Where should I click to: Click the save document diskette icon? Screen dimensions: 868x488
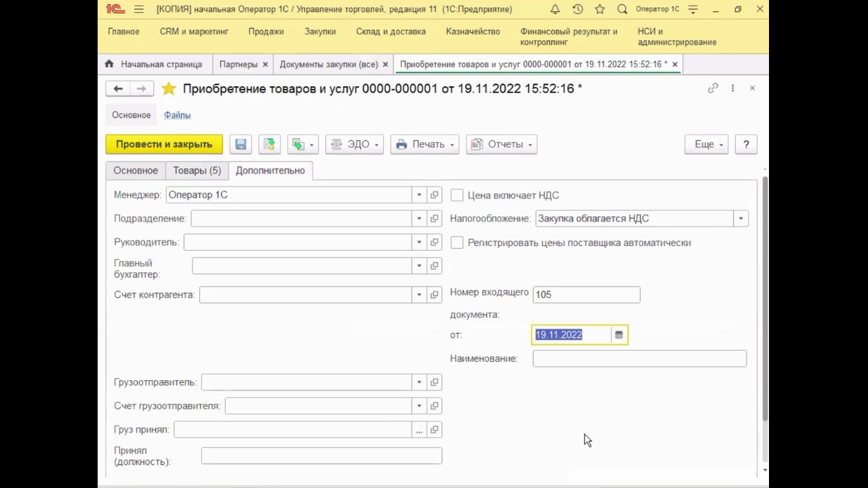241,144
